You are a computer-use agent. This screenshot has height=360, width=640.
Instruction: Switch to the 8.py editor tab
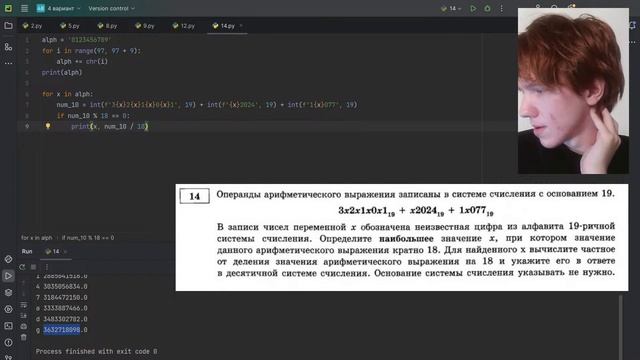[107, 26]
